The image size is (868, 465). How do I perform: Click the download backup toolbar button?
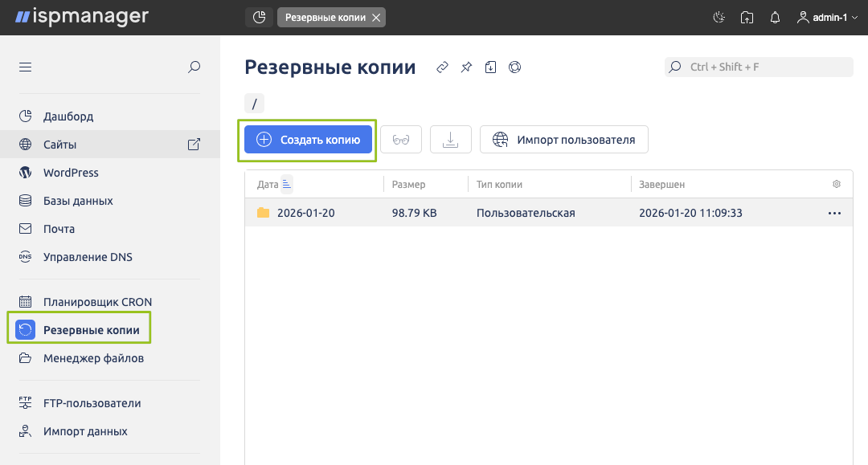pos(451,140)
